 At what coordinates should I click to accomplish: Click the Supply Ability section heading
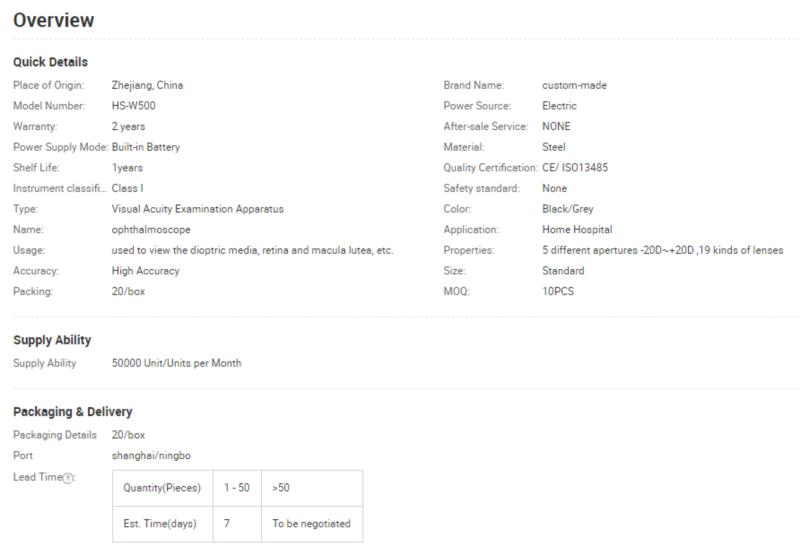[52, 340]
